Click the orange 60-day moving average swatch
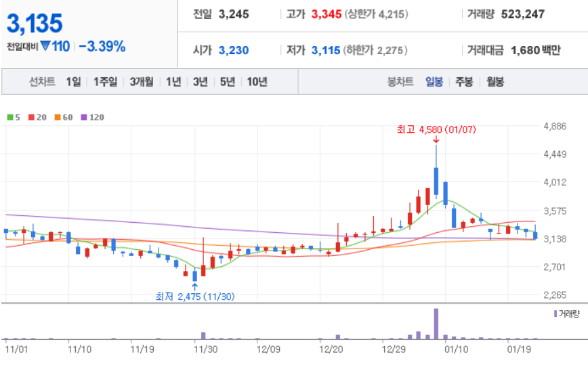The height and width of the screenshot is (367, 588). (58, 117)
